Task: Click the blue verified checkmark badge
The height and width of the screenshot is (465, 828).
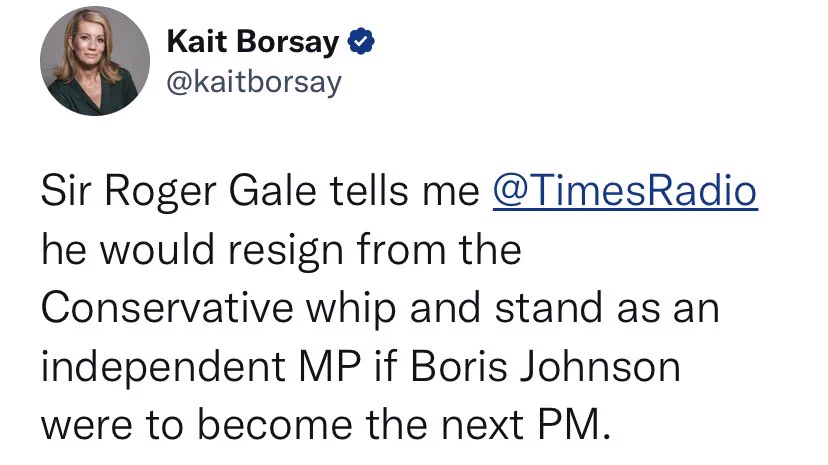Action: (361, 41)
